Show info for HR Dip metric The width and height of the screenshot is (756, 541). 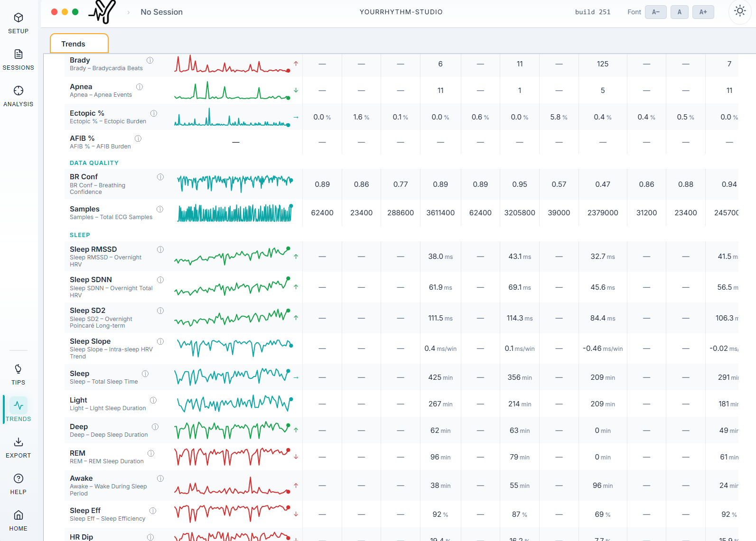point(150,537)
